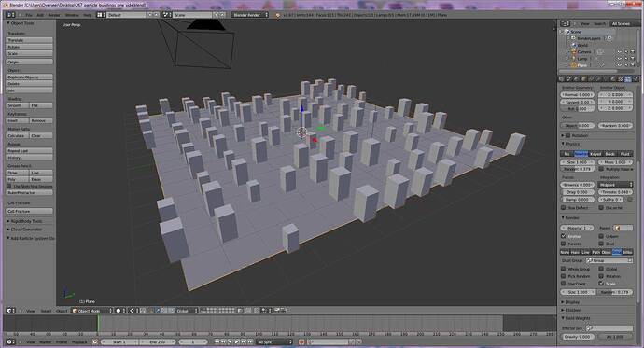
Task: Toggle the Whole Group checkbox
Action: (564, 269)
